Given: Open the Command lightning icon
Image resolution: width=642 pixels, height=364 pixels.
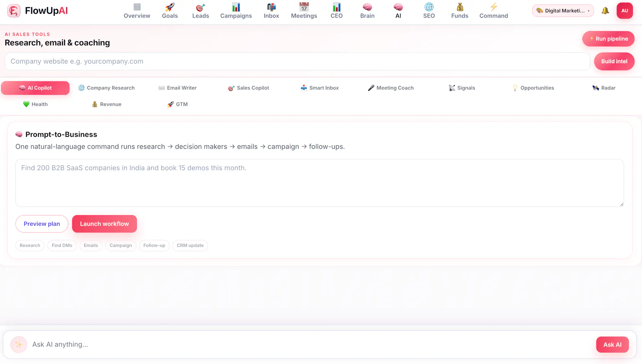Looking at the screenshot, I should [494, 7].
